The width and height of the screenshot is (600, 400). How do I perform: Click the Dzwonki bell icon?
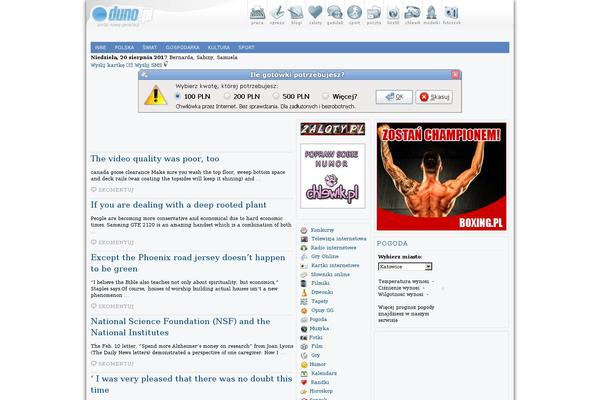304,292
